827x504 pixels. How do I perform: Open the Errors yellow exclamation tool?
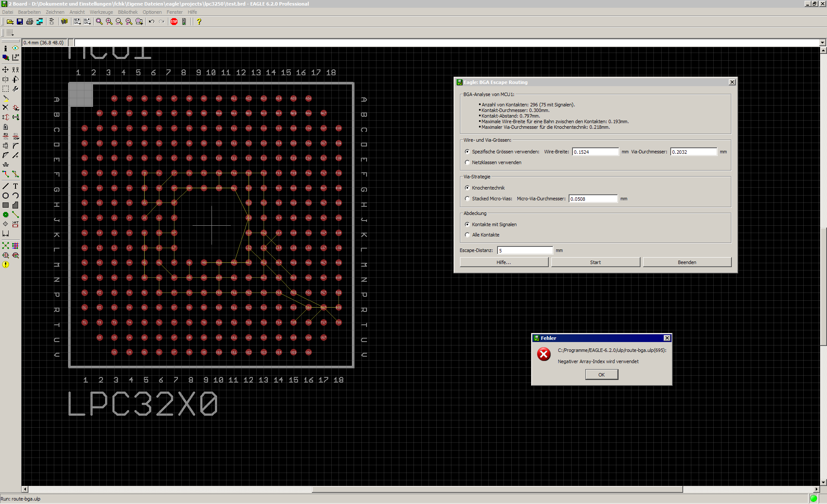pos(6,264)
